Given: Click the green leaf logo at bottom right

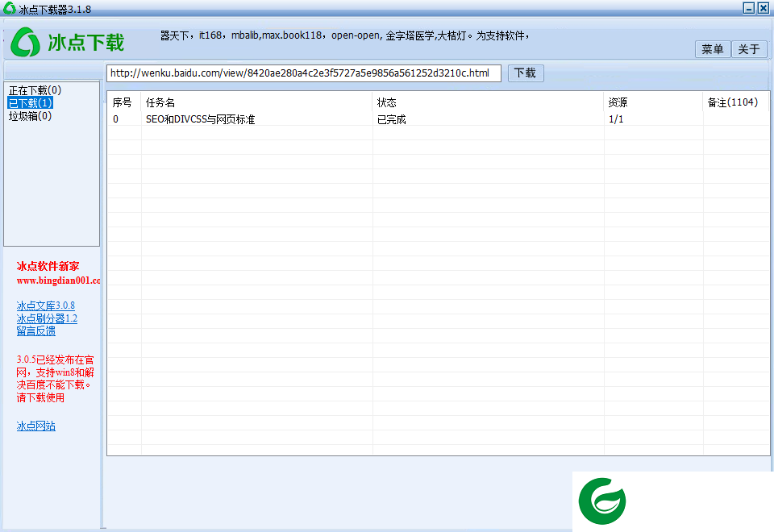Looking at the screenshot, I should tap(602, 501).
